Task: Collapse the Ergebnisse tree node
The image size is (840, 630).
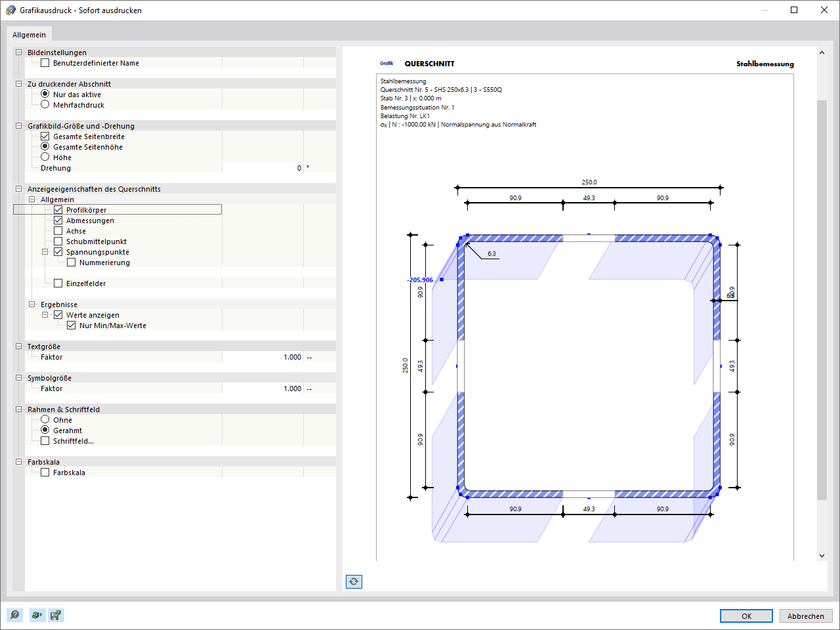Action: click(x=32, y=304)
